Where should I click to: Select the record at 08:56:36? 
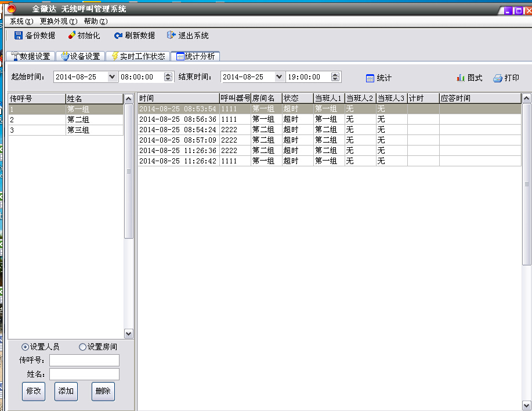330,119
